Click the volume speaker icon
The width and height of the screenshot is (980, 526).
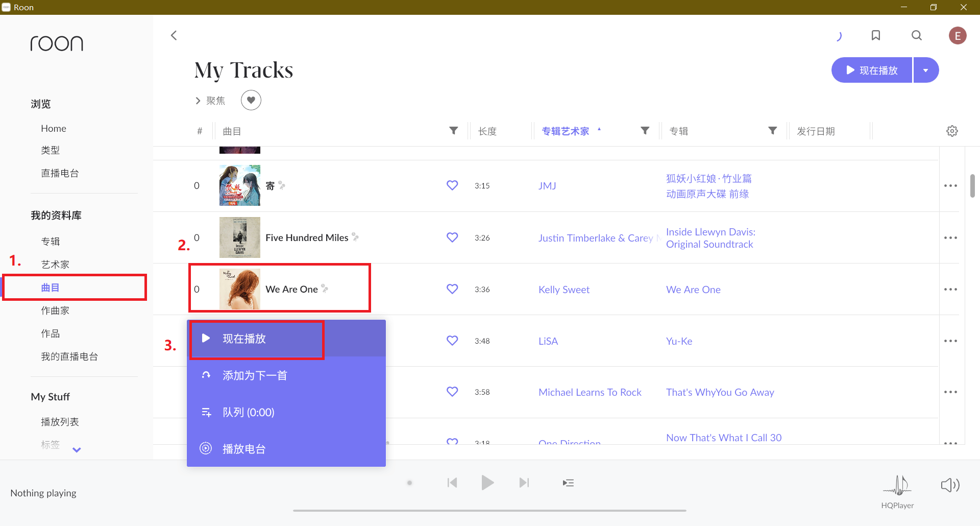click(x=950, y=485)
